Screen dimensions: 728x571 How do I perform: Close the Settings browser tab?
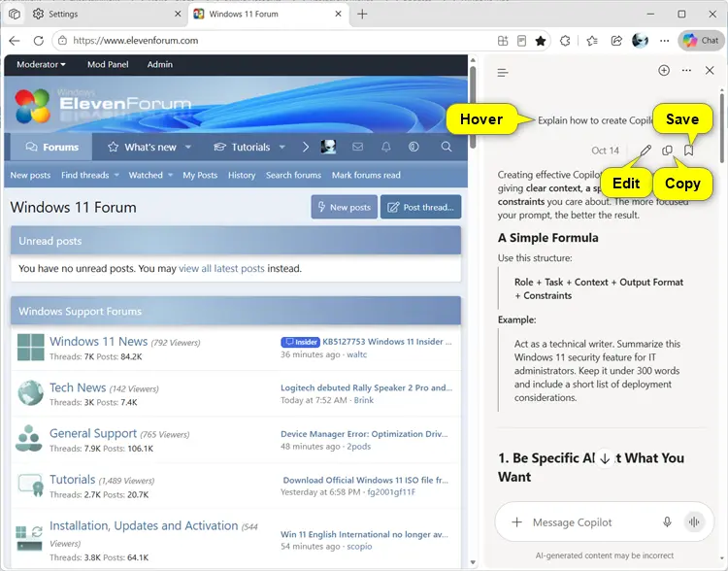tap(178, 14)
